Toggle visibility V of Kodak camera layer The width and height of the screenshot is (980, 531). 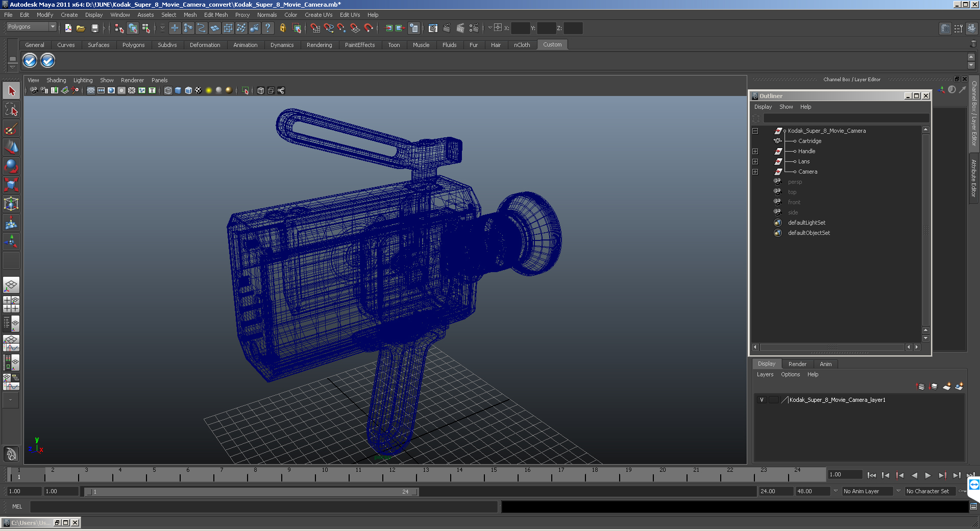[762, 400]
